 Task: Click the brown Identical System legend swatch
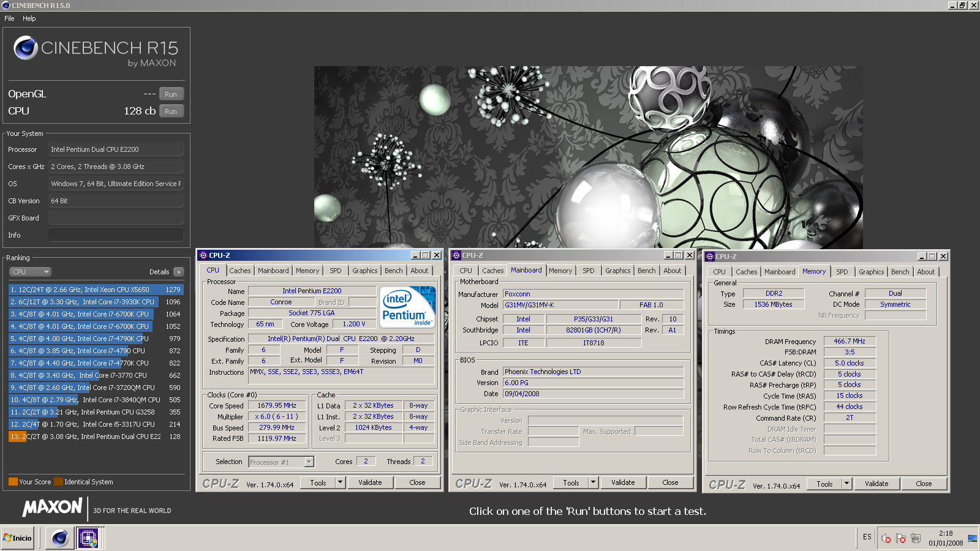58,482
